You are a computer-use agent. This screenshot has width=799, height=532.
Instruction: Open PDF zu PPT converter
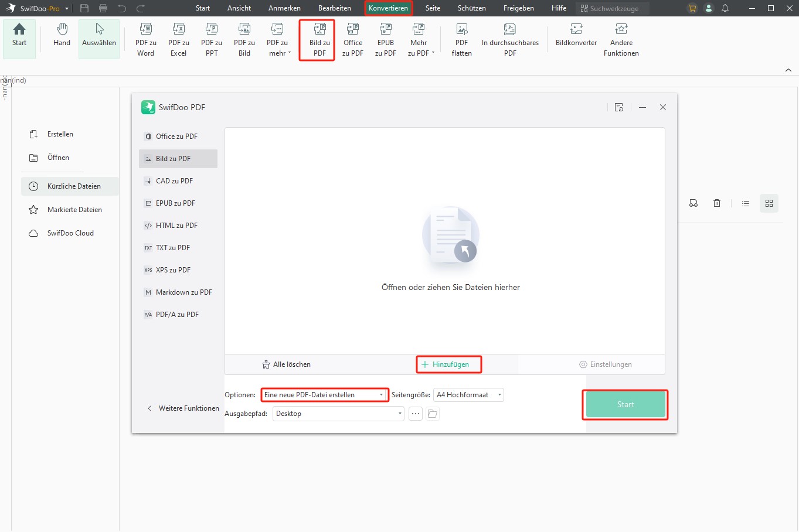[x=212, y=40]
